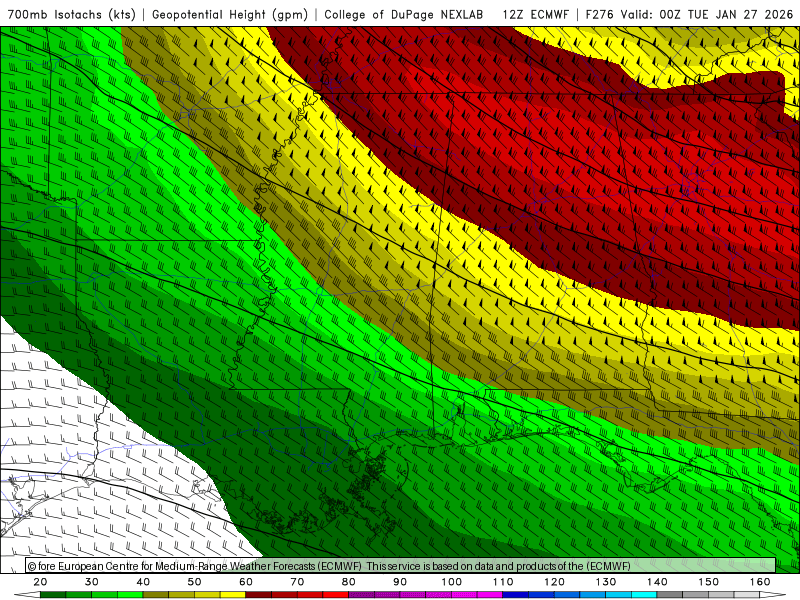Click the legend value 40

click(x=143, y=582)
